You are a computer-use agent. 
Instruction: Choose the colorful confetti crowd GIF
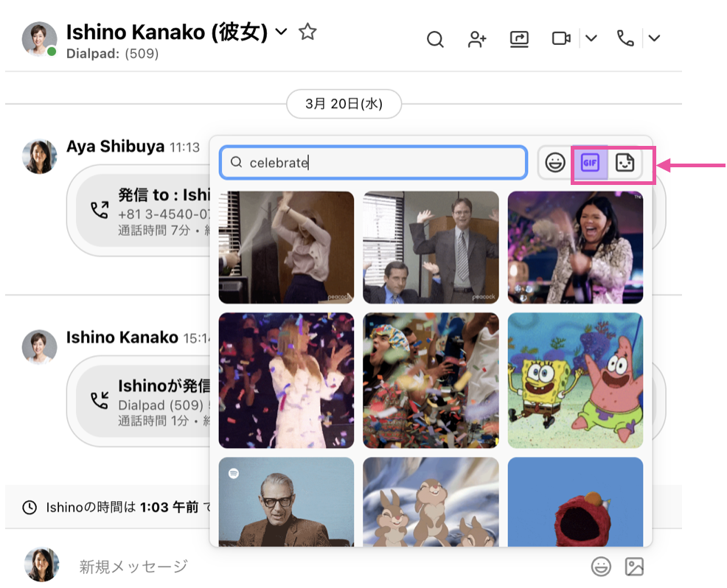(431, 380)
